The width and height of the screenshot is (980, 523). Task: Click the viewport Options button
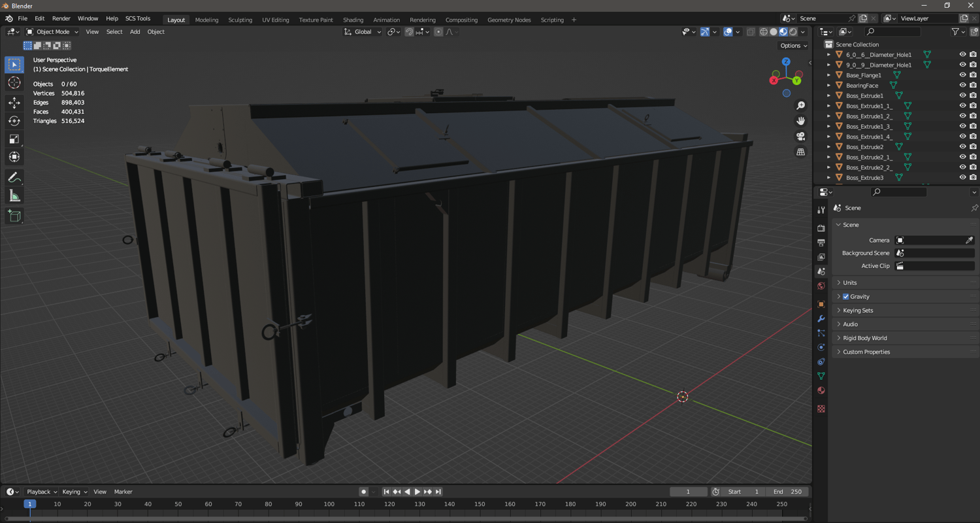[x=793, y=46]
